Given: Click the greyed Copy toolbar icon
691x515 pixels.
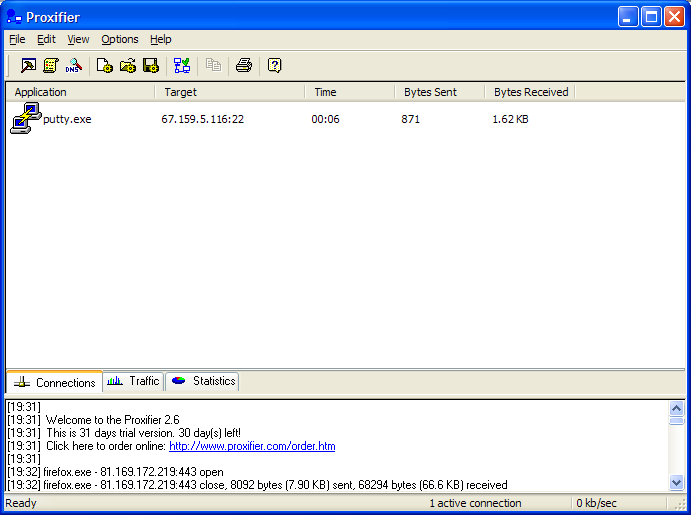Looking at the screenshot, I should (x=213, y=65).
